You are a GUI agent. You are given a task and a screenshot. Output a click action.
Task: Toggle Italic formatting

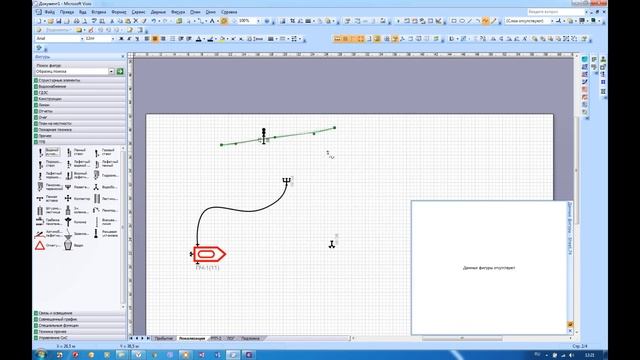[x=129, y=39]
